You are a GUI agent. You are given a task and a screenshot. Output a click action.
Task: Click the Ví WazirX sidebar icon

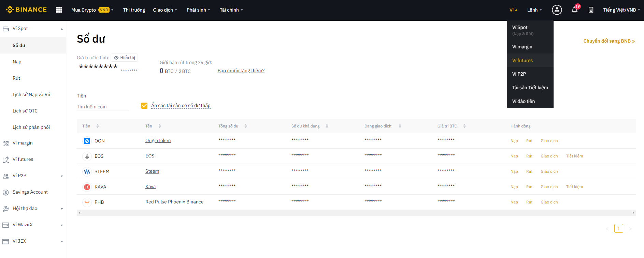pos(6,225)
